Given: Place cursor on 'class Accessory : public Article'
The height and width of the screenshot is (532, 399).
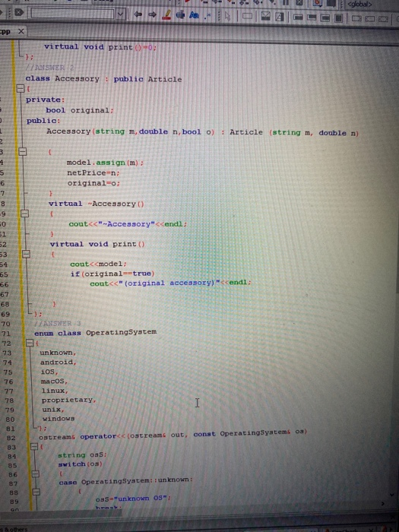Looking at the screenshot, I should (x=103, y=79).
